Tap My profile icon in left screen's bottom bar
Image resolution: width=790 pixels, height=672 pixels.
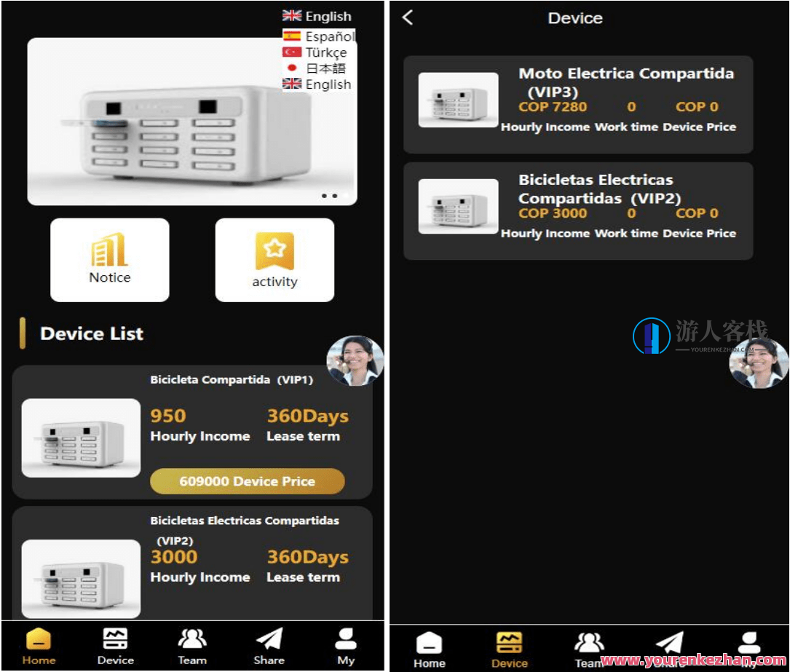(346, 646)
